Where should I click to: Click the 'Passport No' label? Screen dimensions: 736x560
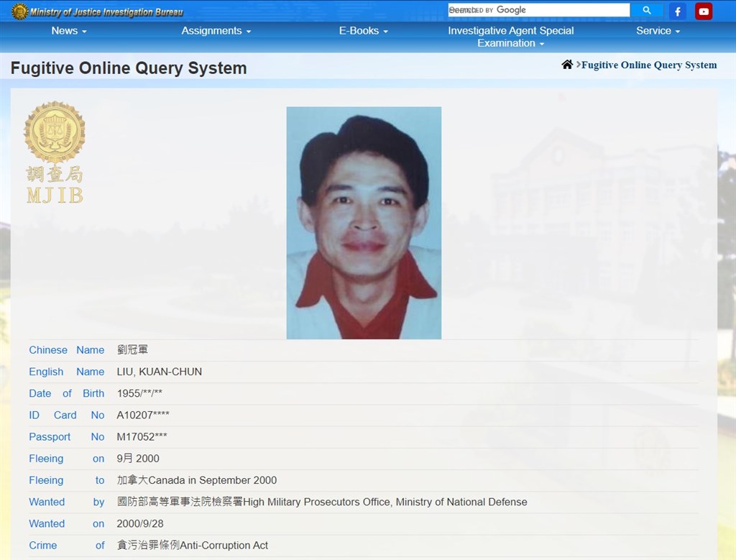(x=67, y=436)
